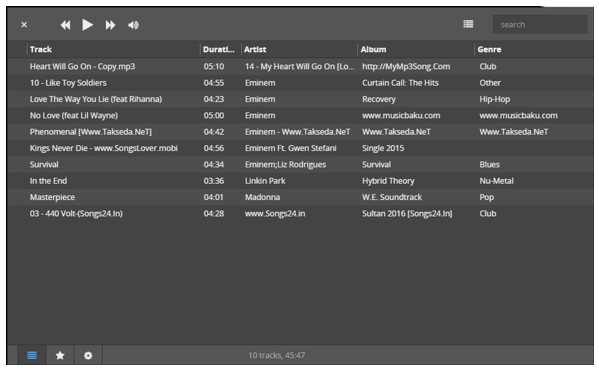Select the Survival track row

click(300, 165)
